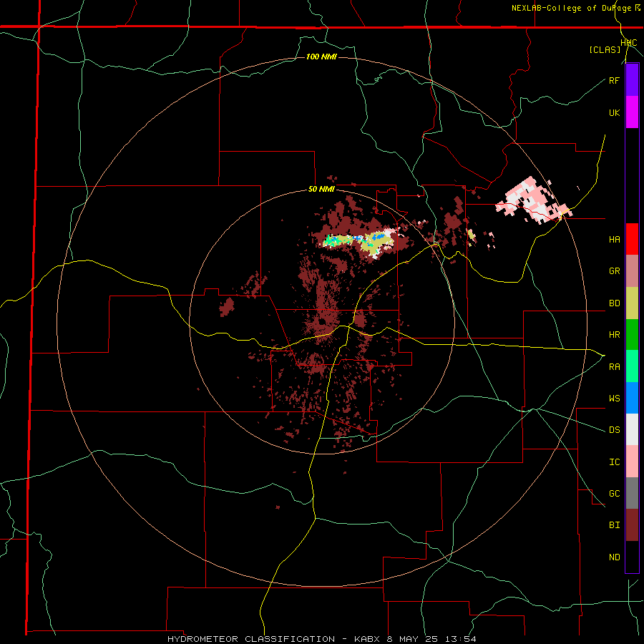Click the RA legend label

coord(614,366)
